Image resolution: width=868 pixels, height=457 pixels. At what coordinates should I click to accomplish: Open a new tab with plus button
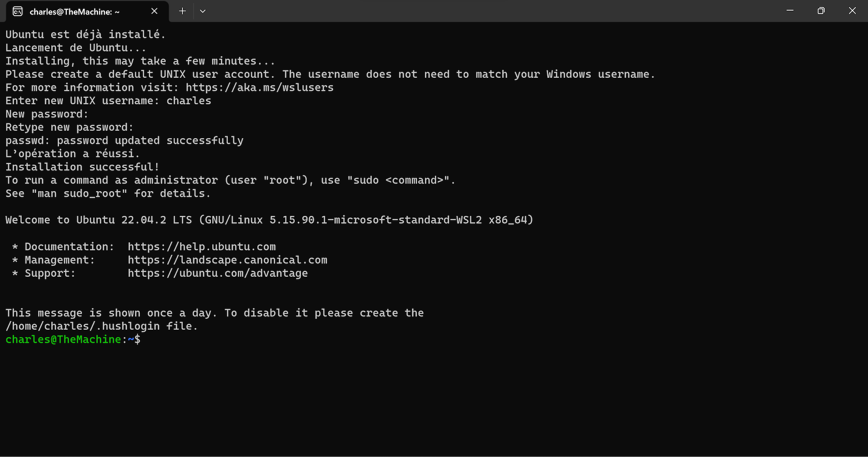[182, 11]
